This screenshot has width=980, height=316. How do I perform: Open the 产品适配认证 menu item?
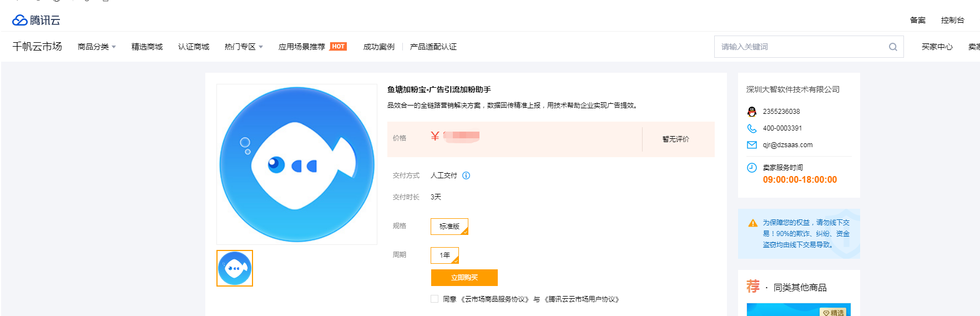pyautogui.click(x=433, y=47)
